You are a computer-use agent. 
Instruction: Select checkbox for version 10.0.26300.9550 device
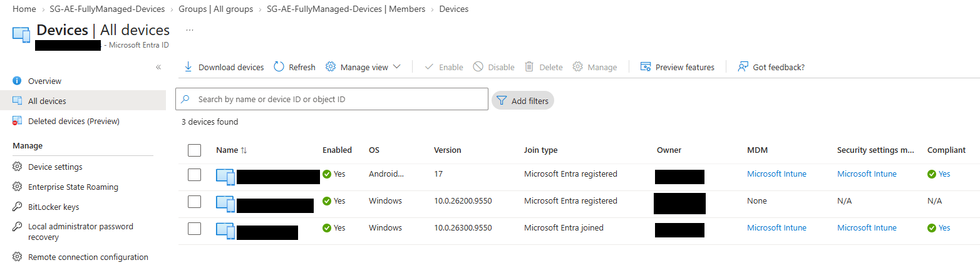click(x=194, y=228)
